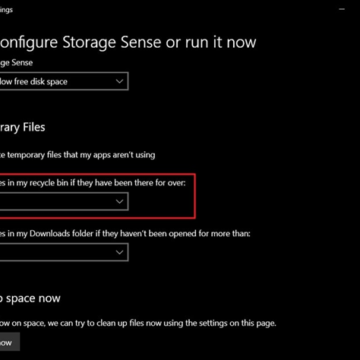Select the Temporary Files section heading
The image size is (360, 360).
[22, 127]
